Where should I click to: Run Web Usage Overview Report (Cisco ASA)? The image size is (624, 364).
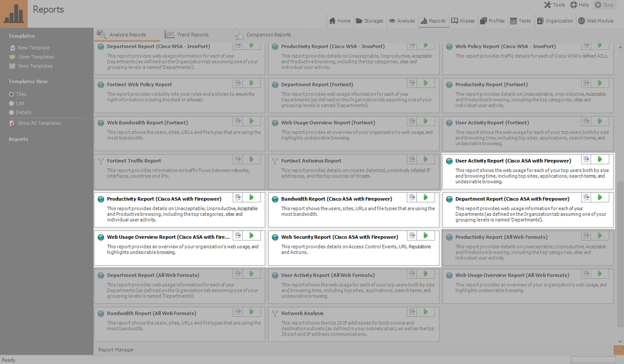pos(251,236)
